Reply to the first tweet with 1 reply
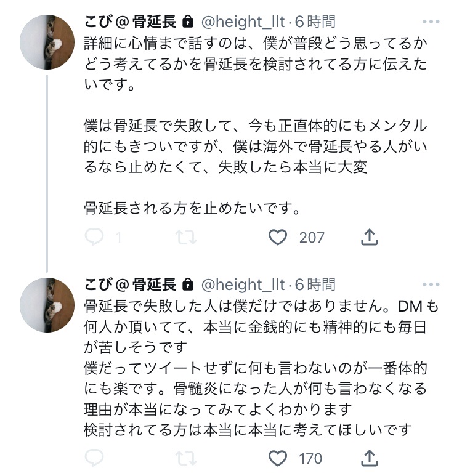 point(94,237)
